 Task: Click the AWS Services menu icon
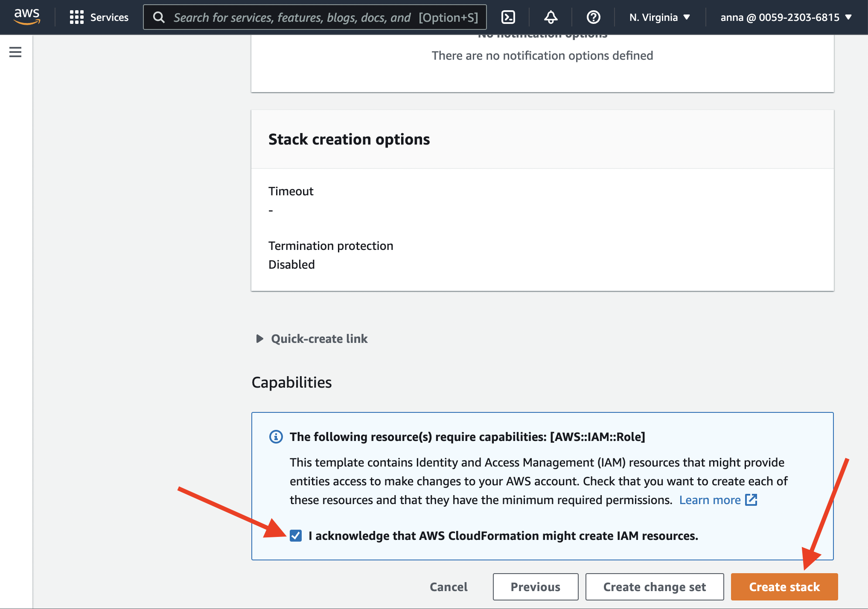[75, 17]
